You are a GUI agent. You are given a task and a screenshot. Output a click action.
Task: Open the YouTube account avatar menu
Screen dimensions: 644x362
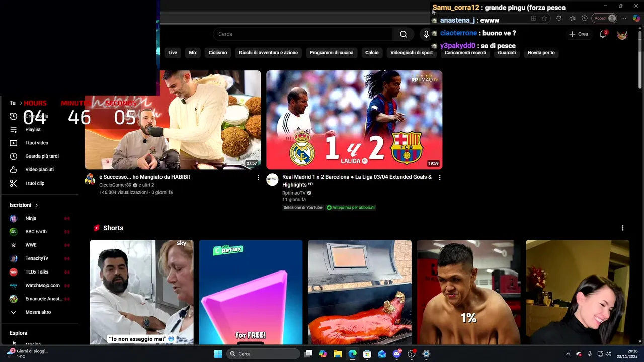tap(622, 34)
